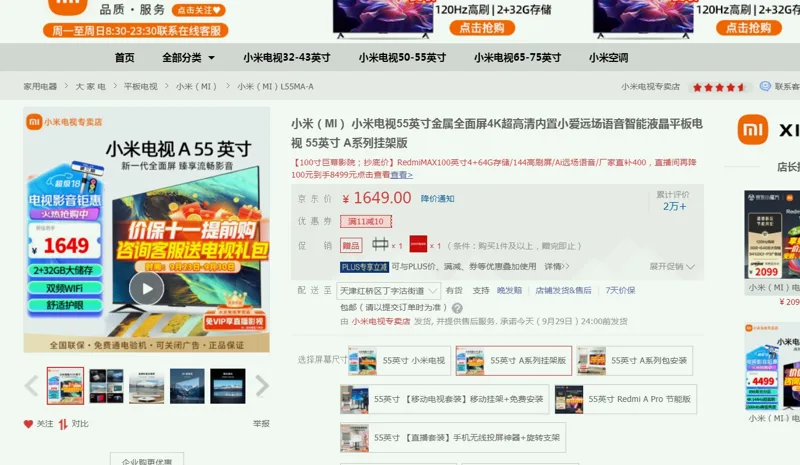Image resolution: width=800 pixels, height=465 pixels.
Task: Click 小米电视专卖店 shipper link
Action: point(381,322)
